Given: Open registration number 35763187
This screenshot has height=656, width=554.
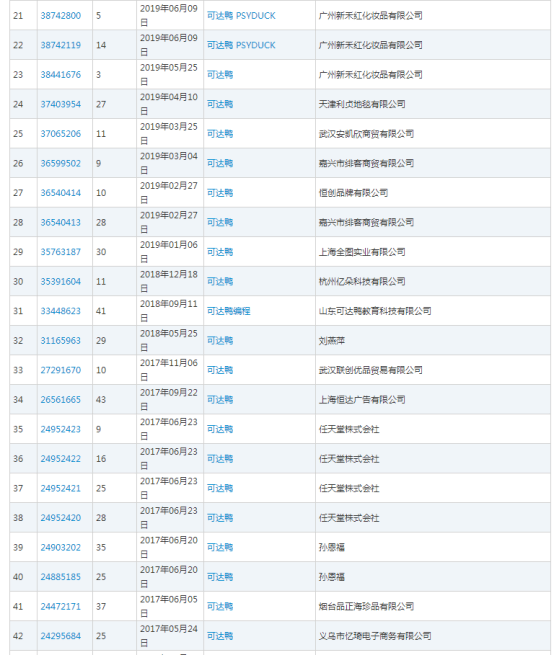Looking at the screenshot, I should (61, 252).
